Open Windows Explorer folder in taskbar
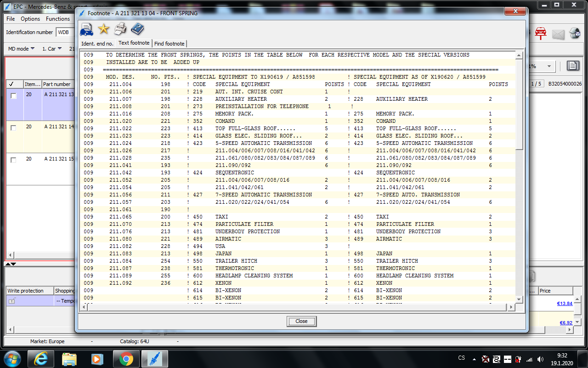 [x=69, y=359]
